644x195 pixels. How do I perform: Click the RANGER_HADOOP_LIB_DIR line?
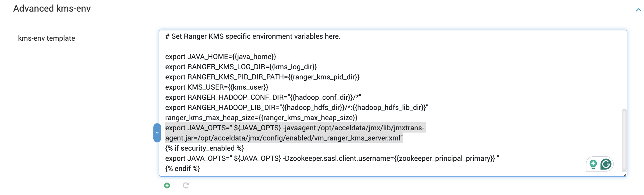[296, 107]
